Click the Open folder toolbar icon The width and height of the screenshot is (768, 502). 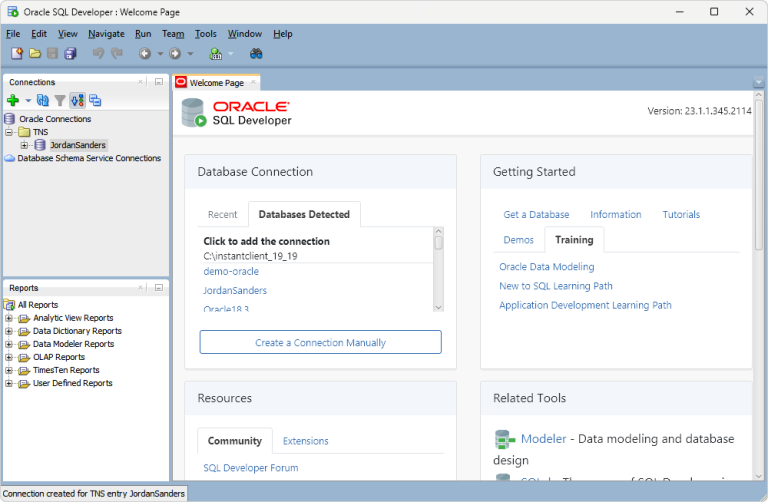coord(35,53)
